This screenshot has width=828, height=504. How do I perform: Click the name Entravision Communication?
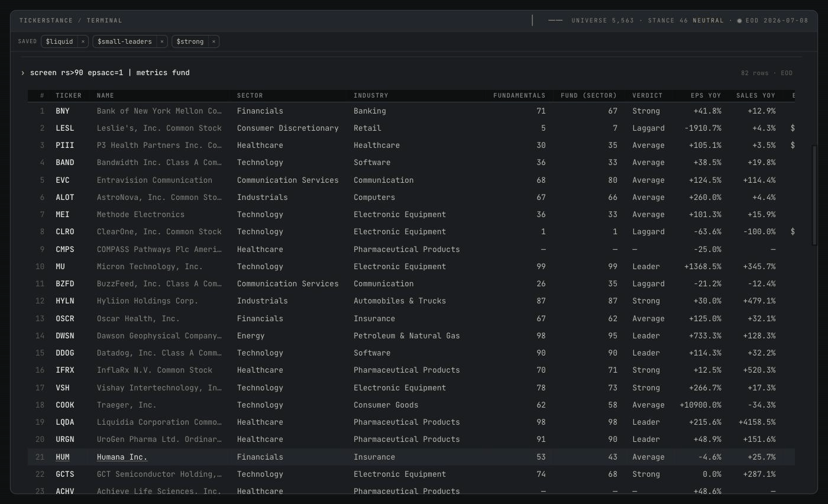[154, 180]
